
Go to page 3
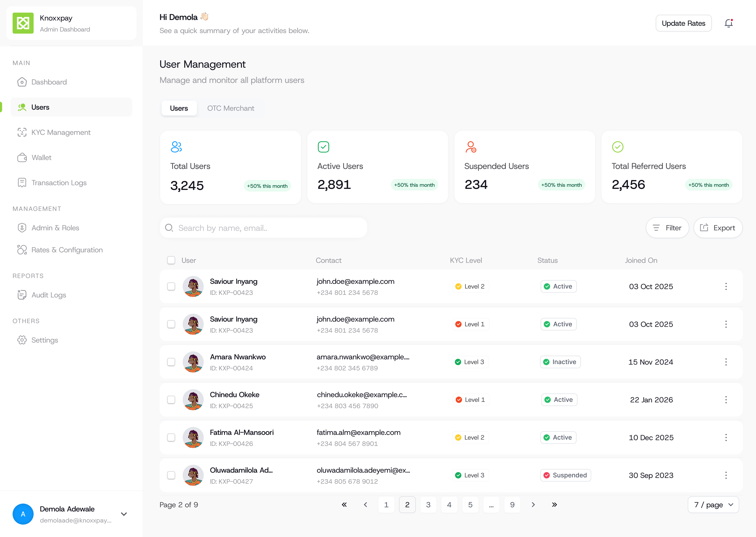428,505
